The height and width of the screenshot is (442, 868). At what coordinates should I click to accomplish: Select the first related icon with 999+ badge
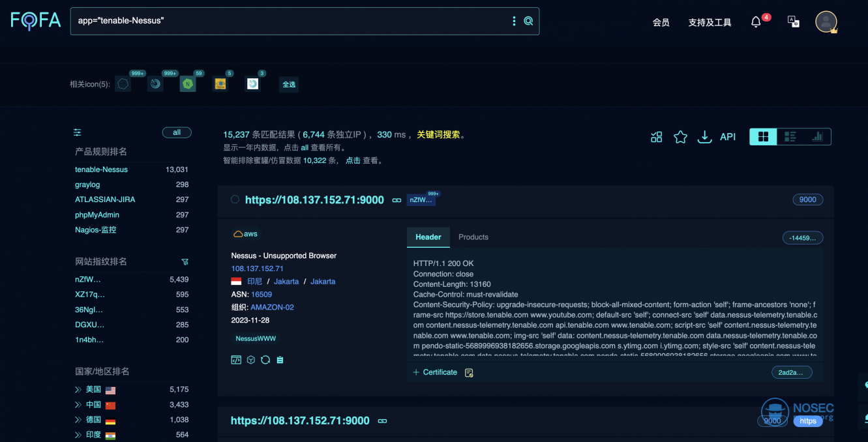pos(123,84)
